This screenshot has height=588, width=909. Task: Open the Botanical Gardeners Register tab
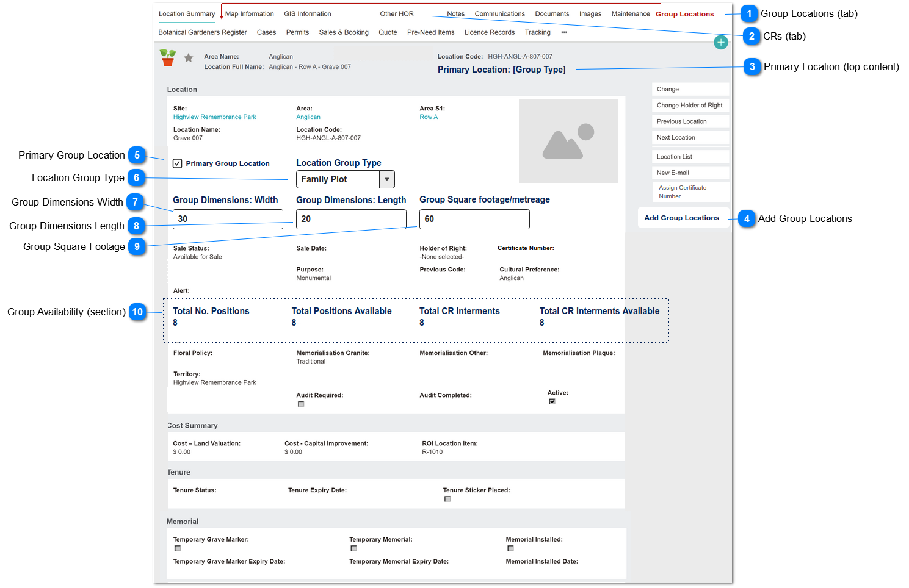coord(203,32)
